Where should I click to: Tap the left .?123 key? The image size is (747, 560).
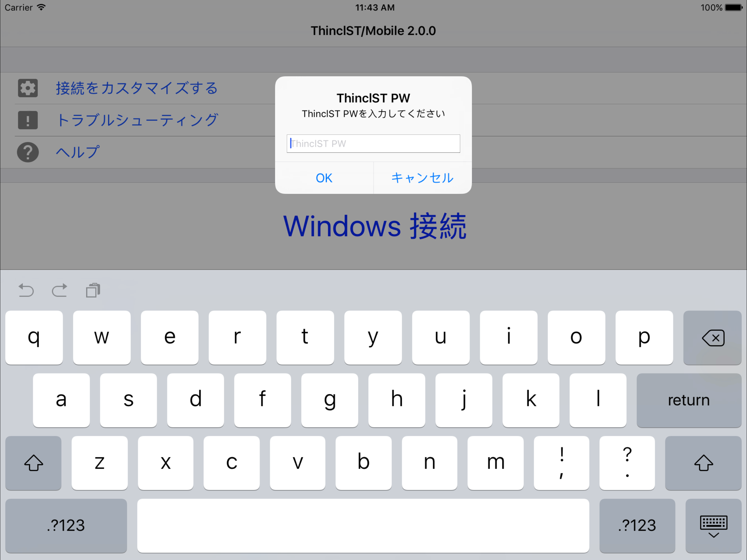tap(66, 526)
